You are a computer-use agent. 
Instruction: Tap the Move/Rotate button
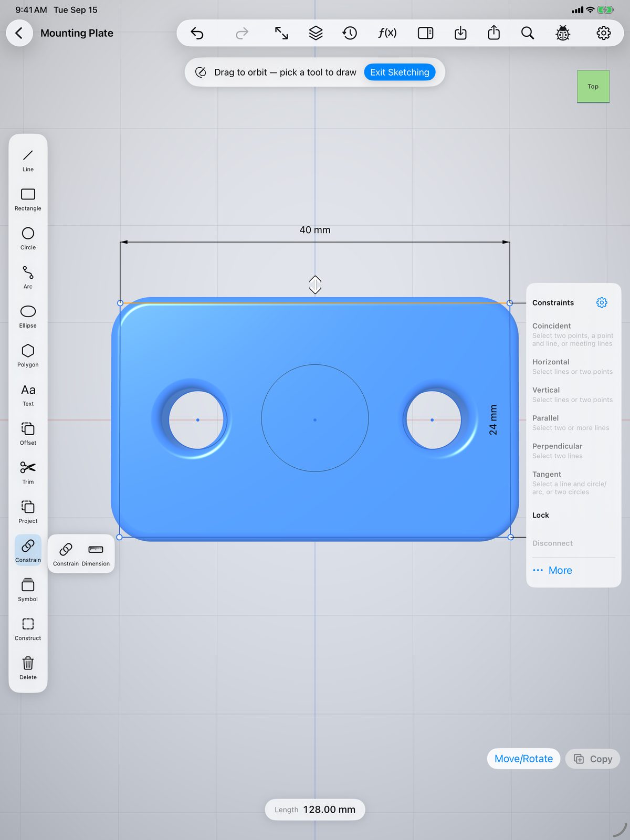(x=523, y=759)
